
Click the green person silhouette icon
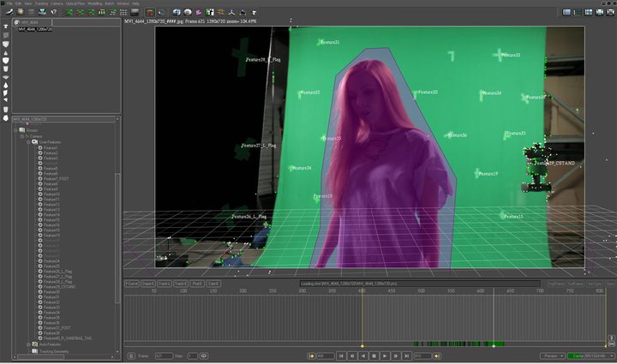(x=210, y=13)
